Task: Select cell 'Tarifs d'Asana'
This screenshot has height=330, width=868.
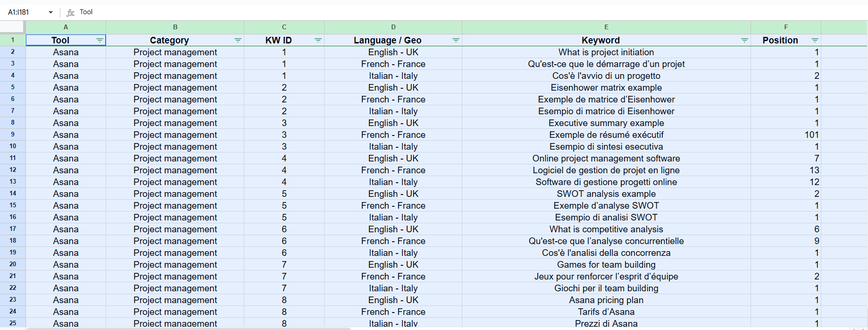Action: tap(606, 312)
